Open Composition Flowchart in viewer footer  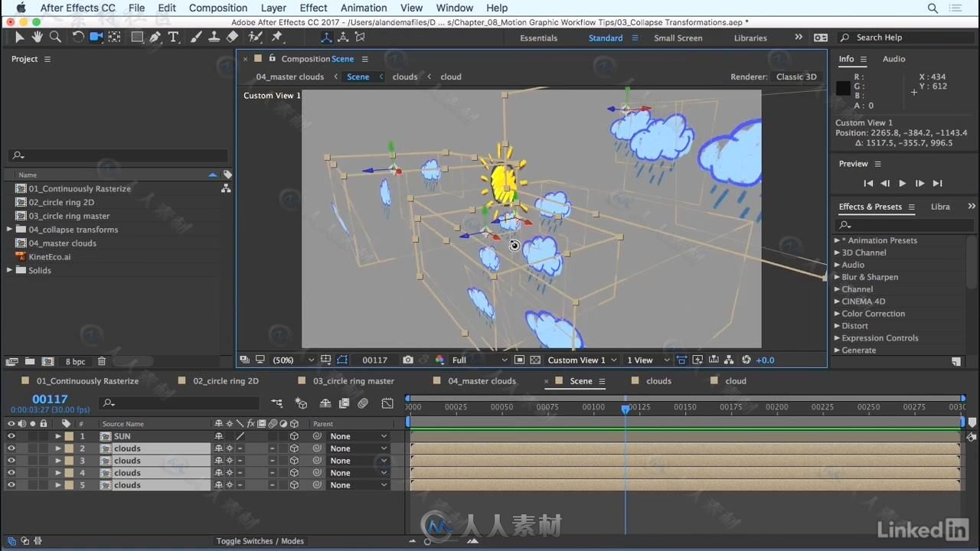click(x=728, y=360)
